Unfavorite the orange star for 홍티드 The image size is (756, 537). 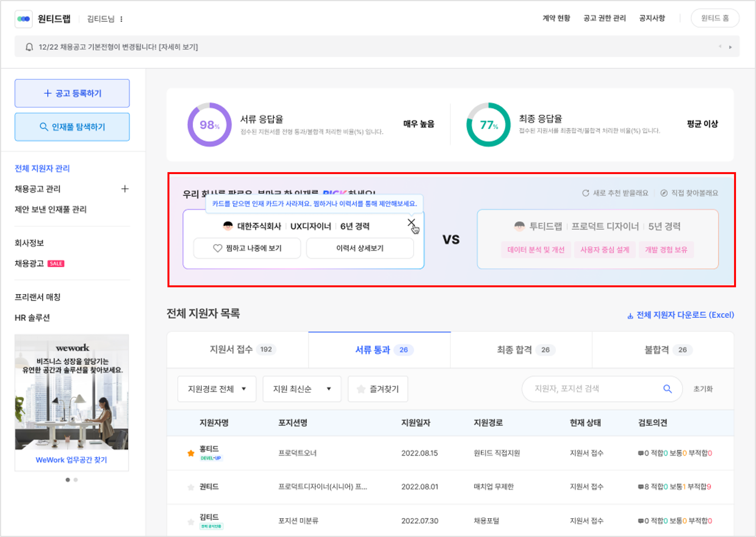(x=191, y=453)
